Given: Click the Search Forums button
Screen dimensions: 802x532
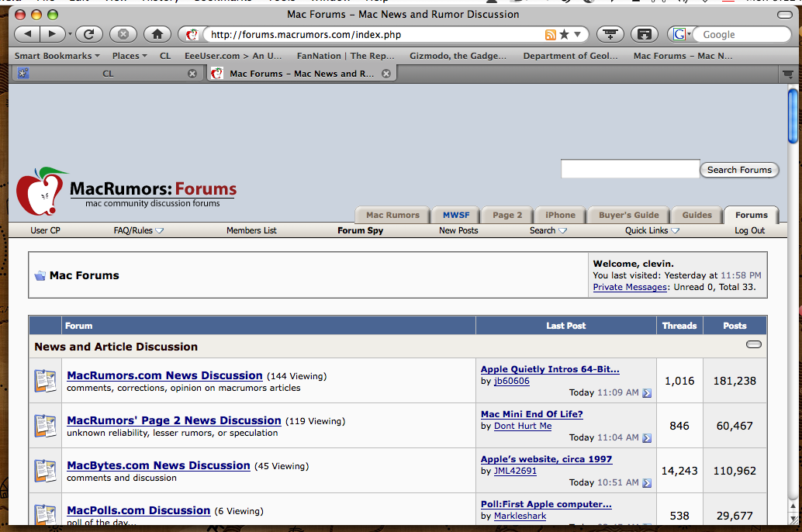Looking at the screenshot, I should tap(739, 170).
